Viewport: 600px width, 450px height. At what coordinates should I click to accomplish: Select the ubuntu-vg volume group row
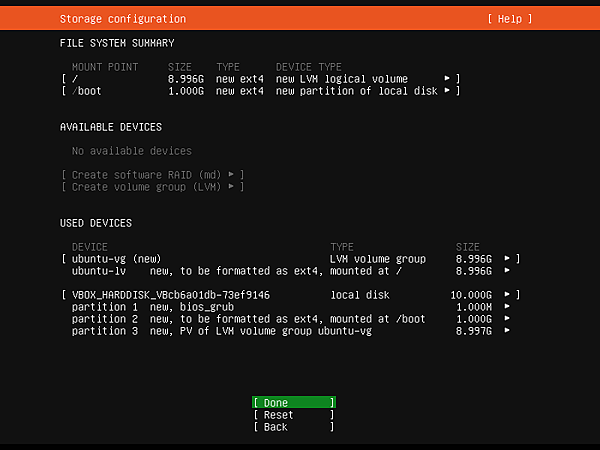pos(291,259)
